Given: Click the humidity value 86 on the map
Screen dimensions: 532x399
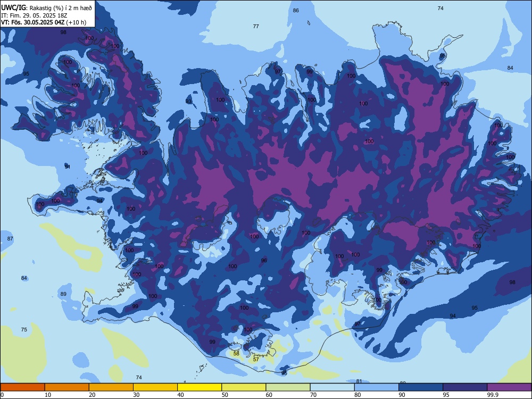Looking at the screenshot, I should click(x=296, y=11).
